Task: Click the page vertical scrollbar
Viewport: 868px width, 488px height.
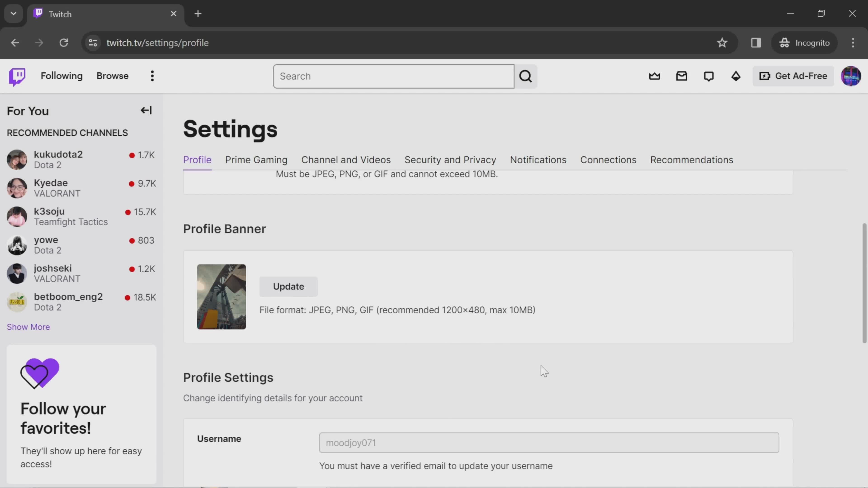Action: tap(864, 283)
